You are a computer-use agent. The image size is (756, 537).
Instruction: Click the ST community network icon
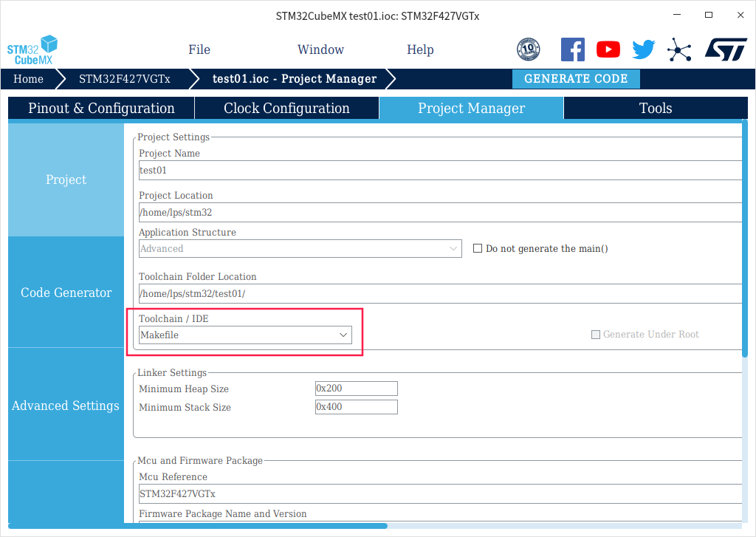(679, 49)
